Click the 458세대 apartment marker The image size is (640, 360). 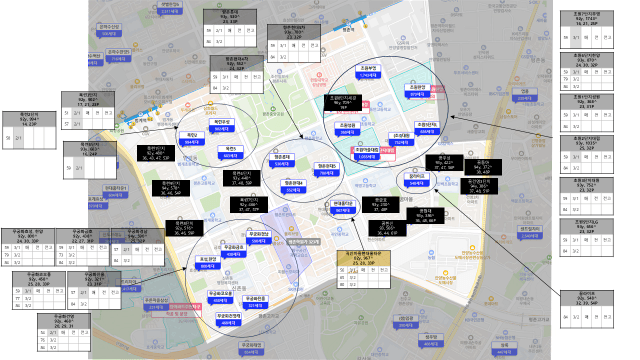[220, 297]
